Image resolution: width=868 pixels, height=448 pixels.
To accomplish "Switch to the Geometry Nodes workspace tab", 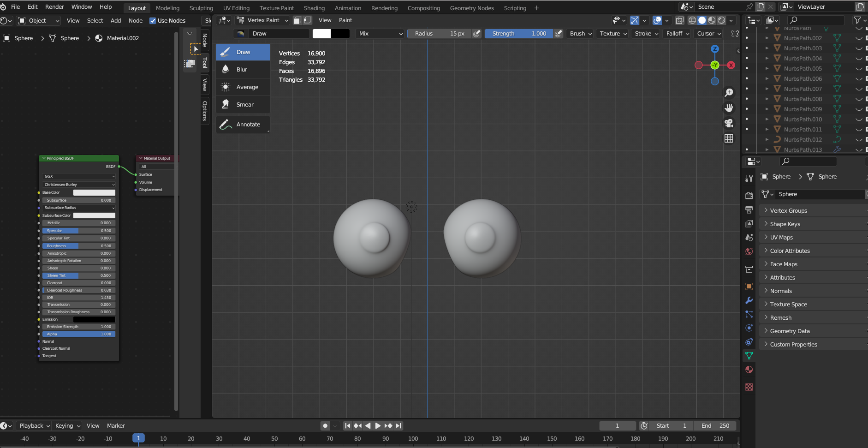I will pos(472,8).
